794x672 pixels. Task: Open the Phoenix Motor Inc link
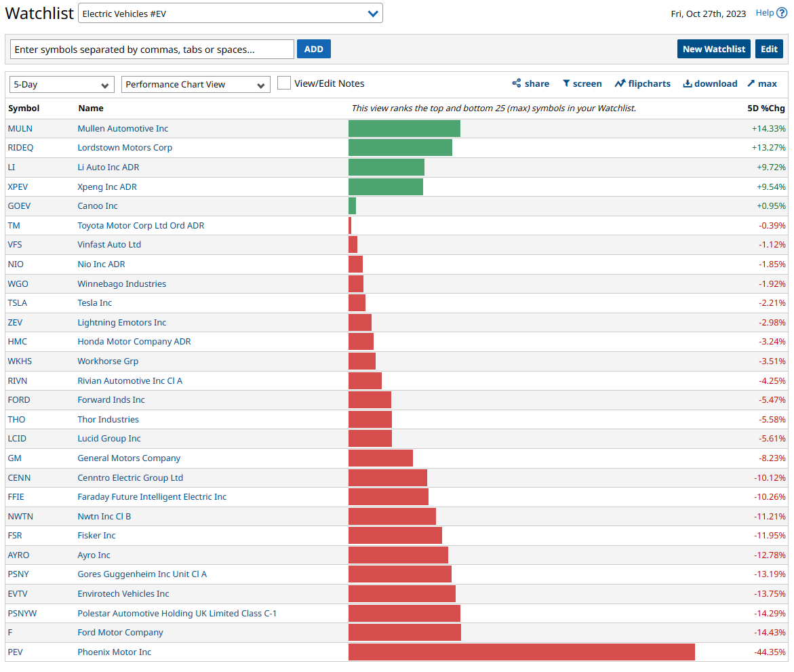click(x=114, y=652)
